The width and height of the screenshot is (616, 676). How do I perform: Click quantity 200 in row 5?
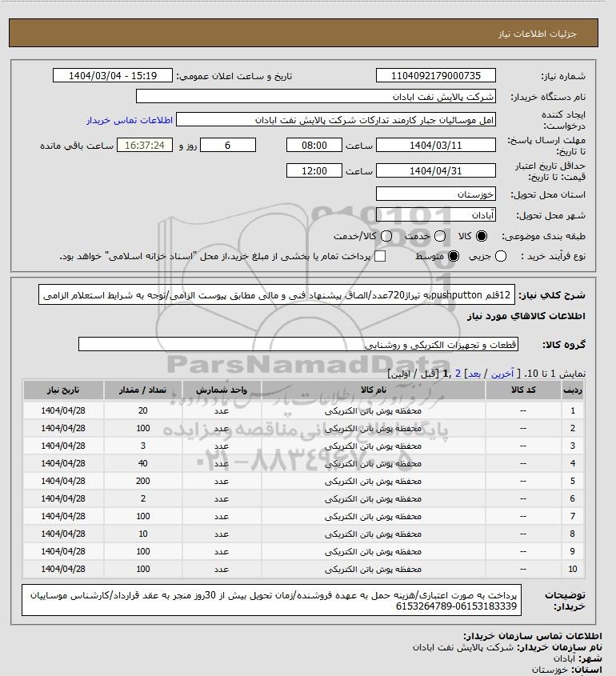click(x=143, y=481)
